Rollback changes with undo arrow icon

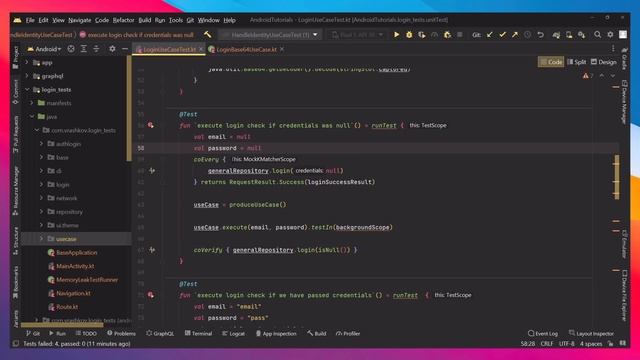pyautogui.click(x=541, y=35)
